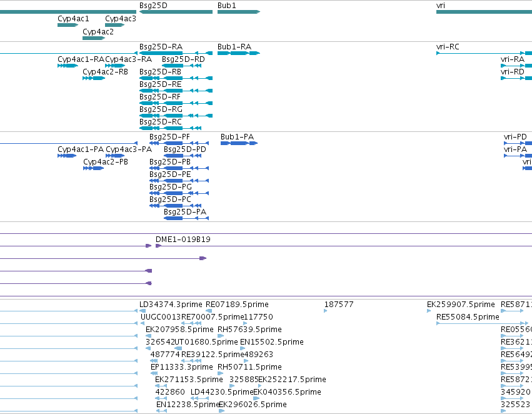532x414 pixels.
Task: Select EST EK207958.5prime
Action: point(148,336)
